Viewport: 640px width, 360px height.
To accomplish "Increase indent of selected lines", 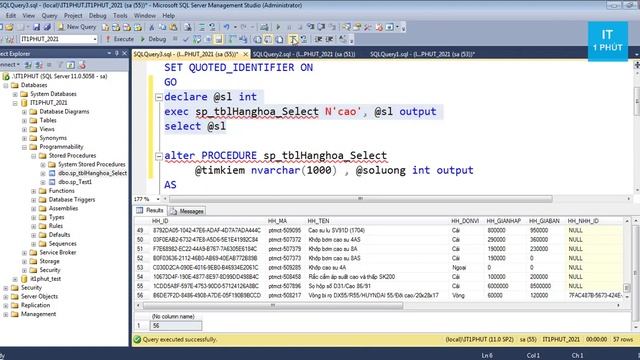I will (329, 39).
